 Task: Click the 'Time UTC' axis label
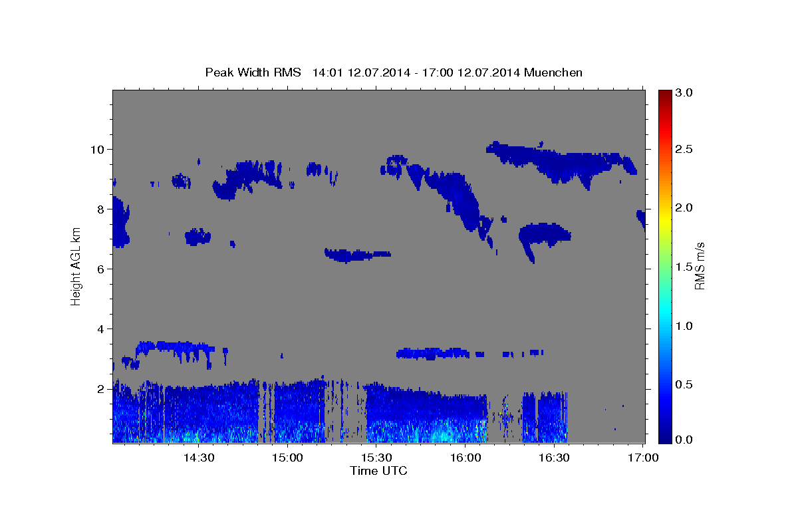coord(378,471)
